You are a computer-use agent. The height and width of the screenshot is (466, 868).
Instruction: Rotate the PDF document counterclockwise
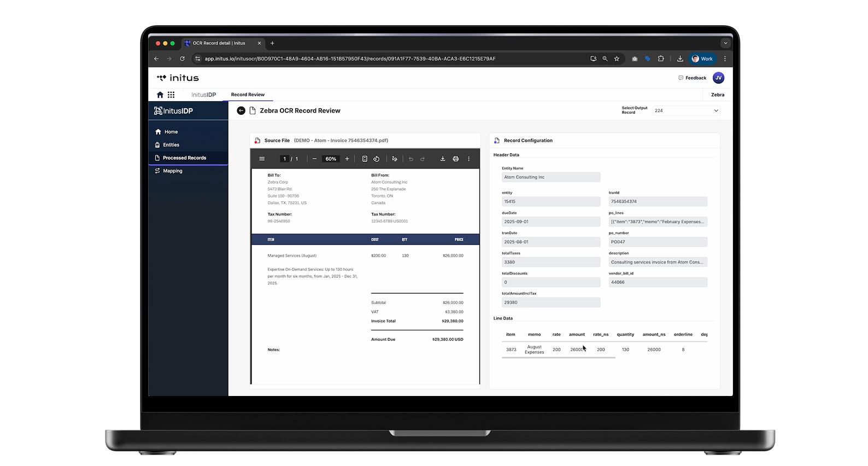point(377,159)
